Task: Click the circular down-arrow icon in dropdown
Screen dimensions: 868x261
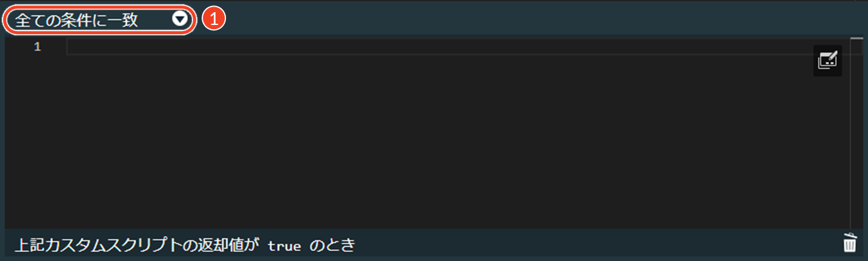Action: [180, 19]
